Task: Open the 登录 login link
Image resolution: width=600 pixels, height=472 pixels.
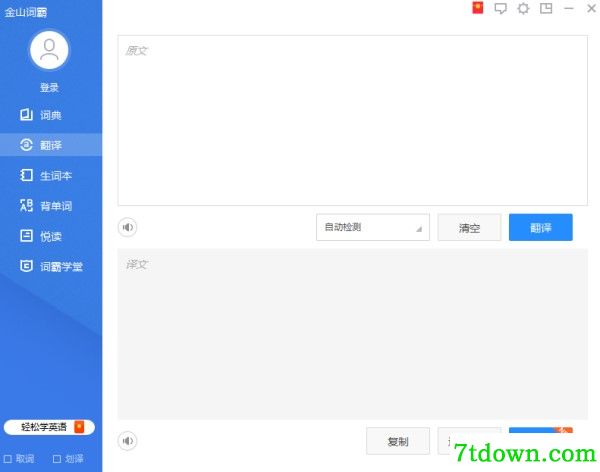Action: pyautogui.click(x=49, y=88)
